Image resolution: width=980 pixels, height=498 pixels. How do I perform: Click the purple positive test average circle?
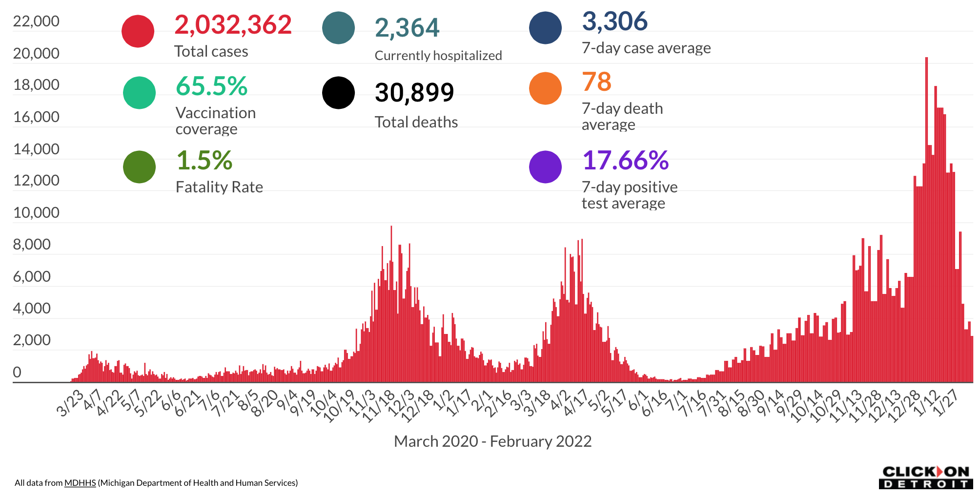(545, 167)
